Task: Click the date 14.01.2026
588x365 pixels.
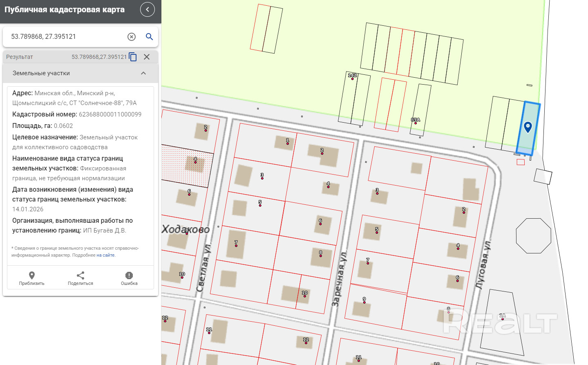Action: pyautogui.click(x=28, y=209)
